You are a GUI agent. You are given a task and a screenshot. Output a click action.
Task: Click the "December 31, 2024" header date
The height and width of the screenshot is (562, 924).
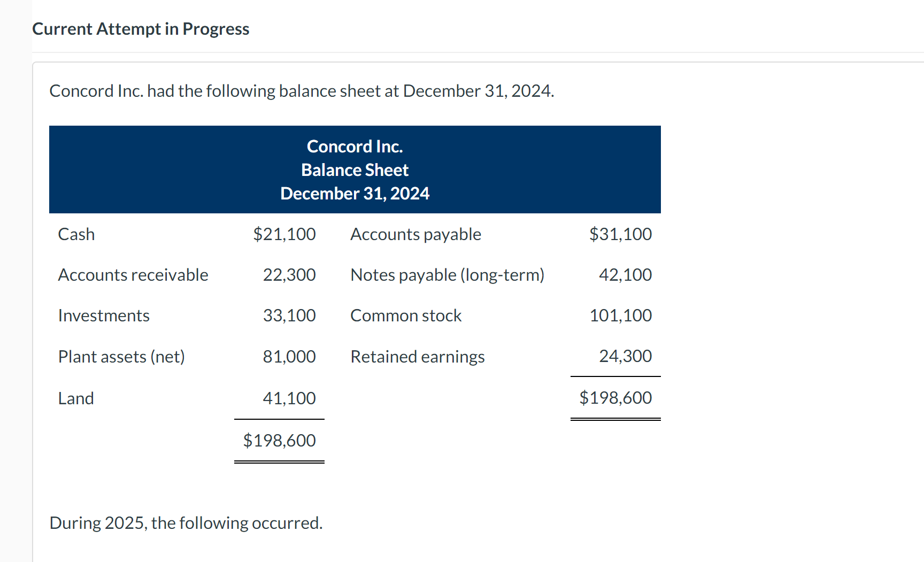[355, 194]
